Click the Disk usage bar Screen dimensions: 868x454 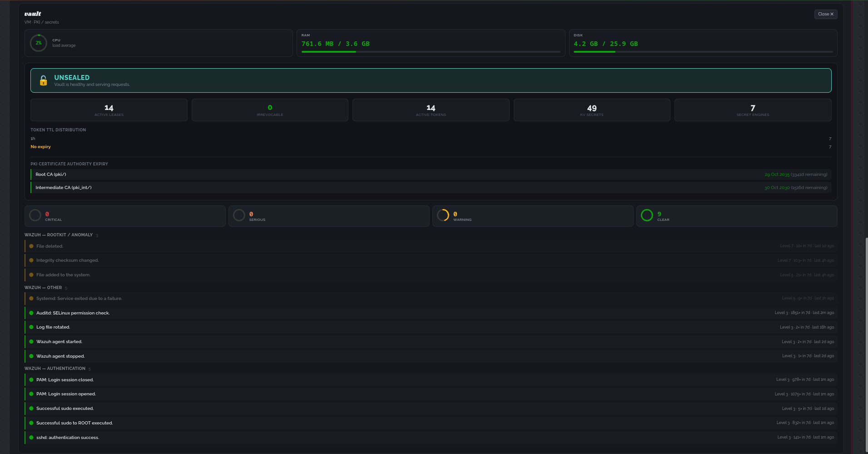(703, 52)
